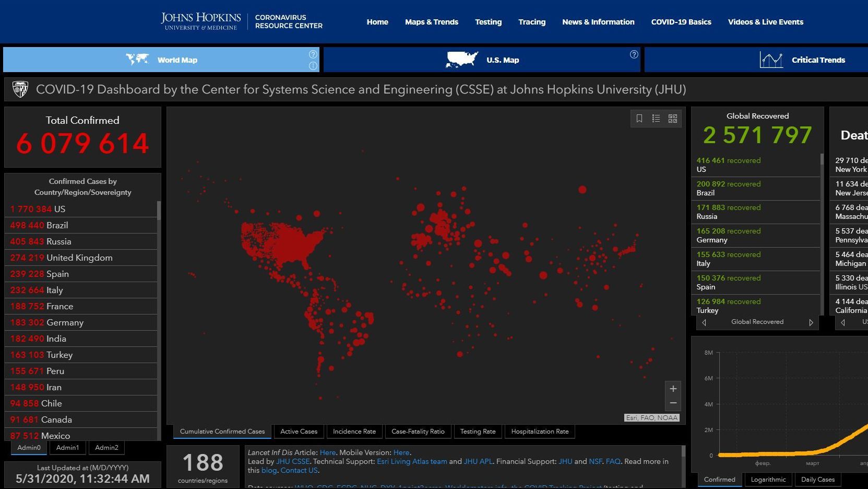Click the Esri, FAO, NOAA attribution
This screenshot has width=868, height=489.
click(x=652, y=418)
